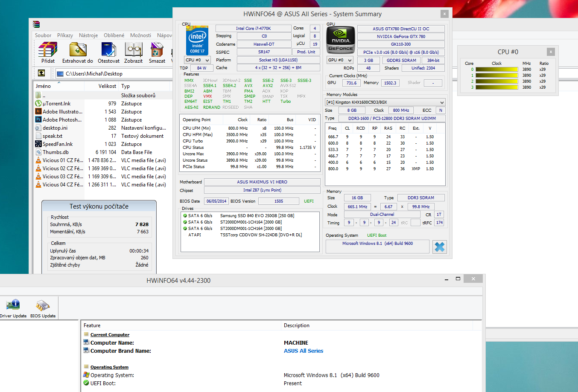Click the Computer Name row icon
This screenshot has height=392, width=578.
click(87, 343)
